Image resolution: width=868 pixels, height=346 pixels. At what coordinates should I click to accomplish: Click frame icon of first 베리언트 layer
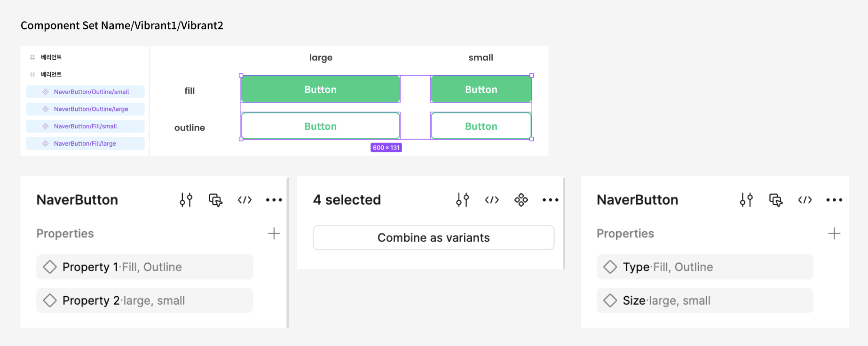click(32, 57)
